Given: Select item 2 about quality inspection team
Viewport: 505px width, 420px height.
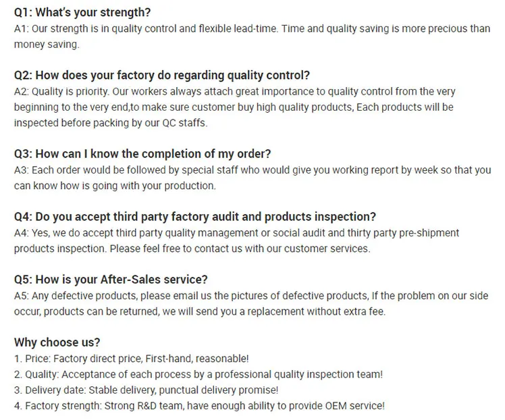Looking at the screenshot, I should point(198,374).
